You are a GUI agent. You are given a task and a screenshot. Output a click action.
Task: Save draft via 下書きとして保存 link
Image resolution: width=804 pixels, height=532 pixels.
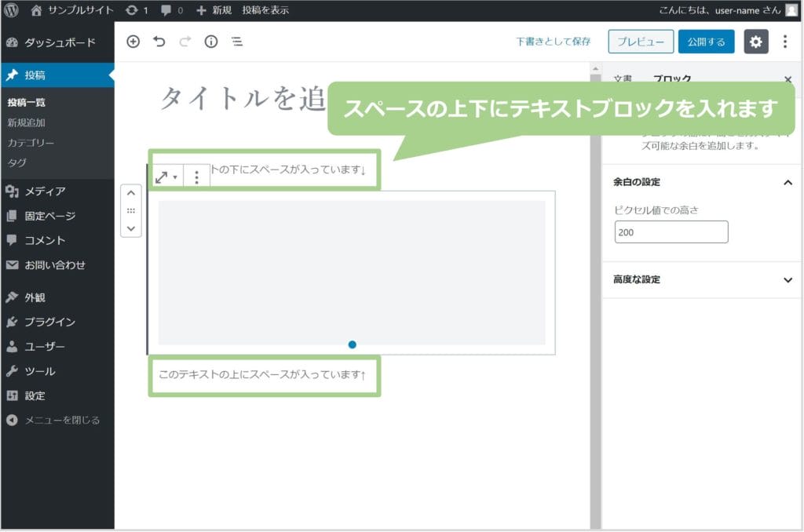(553, 42)
